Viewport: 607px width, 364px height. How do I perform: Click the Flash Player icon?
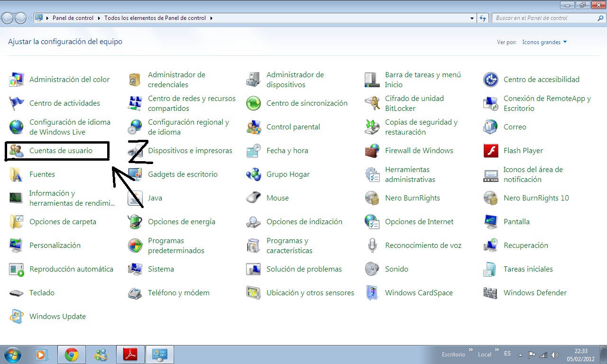click(x=491, y=151)
